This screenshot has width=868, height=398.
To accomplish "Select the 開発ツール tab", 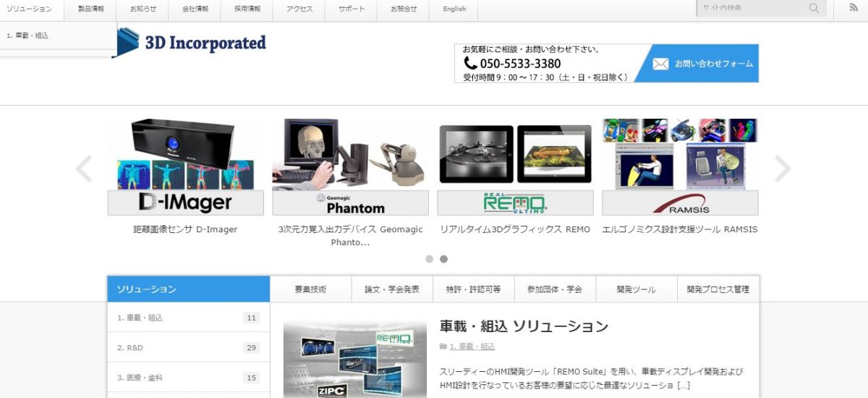I will [x=637, y=289].
